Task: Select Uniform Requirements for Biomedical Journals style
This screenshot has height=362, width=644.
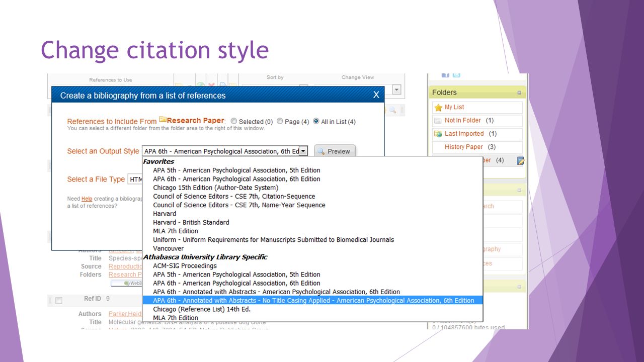Action: coord(274,240)
